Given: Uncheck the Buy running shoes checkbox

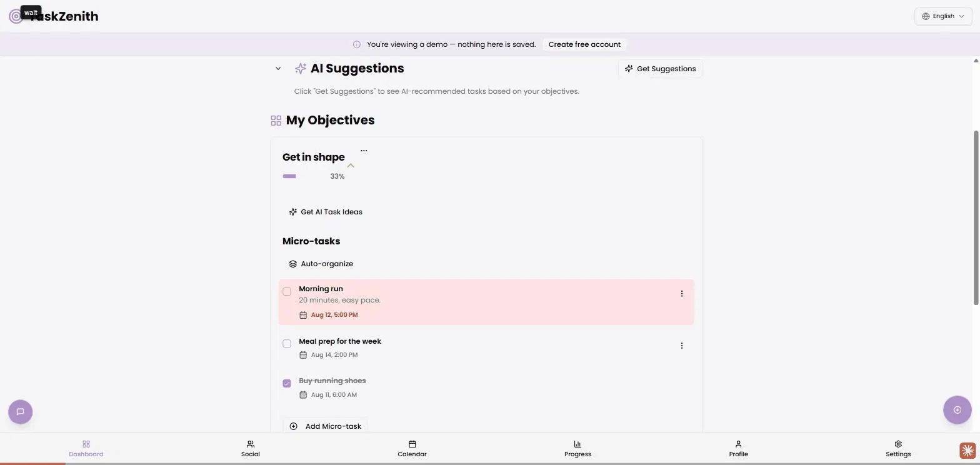Looking at the screenshot, I should [287, 384].
